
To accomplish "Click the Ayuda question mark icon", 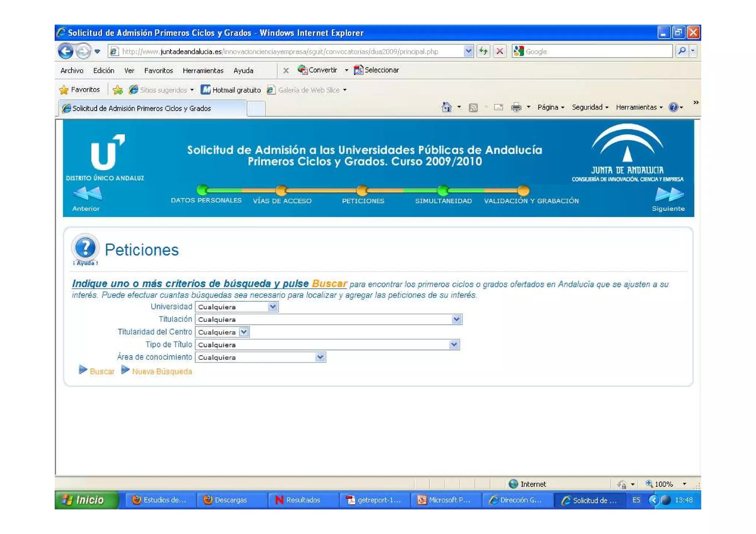I will 85,248.
